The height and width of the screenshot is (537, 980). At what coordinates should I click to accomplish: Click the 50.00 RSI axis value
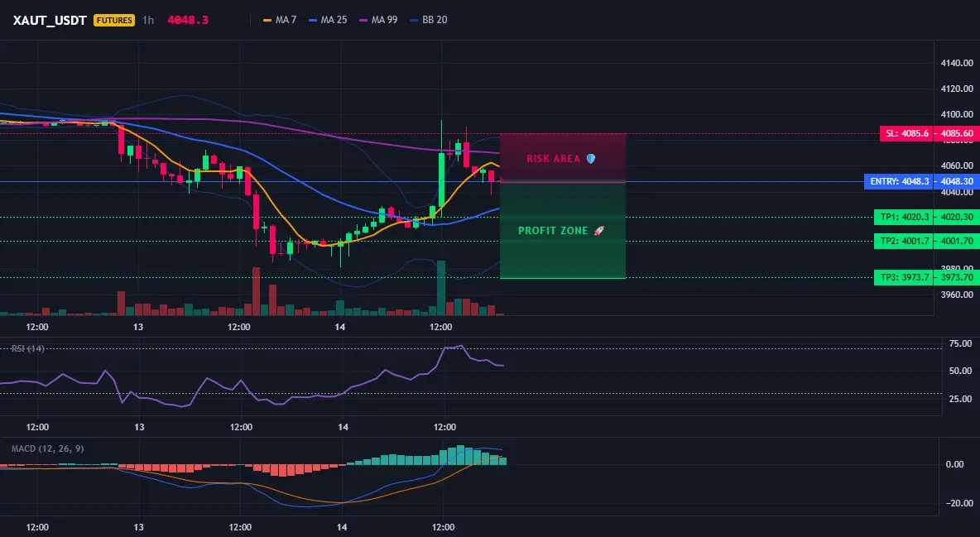(x=960, y=371)
